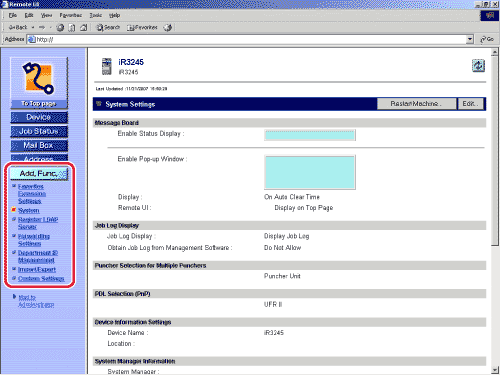Open the View menu
The width and height of the screenshot is (500, 375).
46,15
